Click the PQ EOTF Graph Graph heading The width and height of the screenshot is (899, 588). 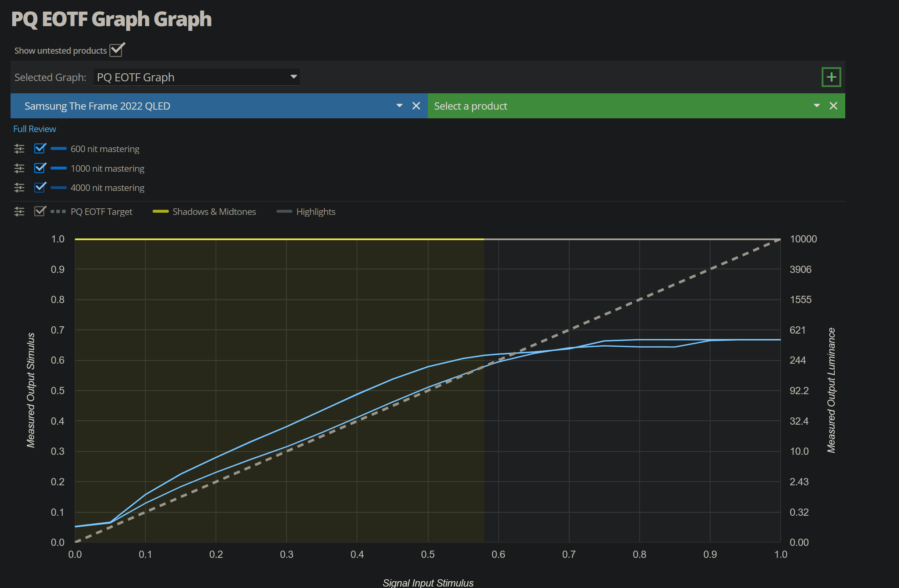click(x=112, y=19)
